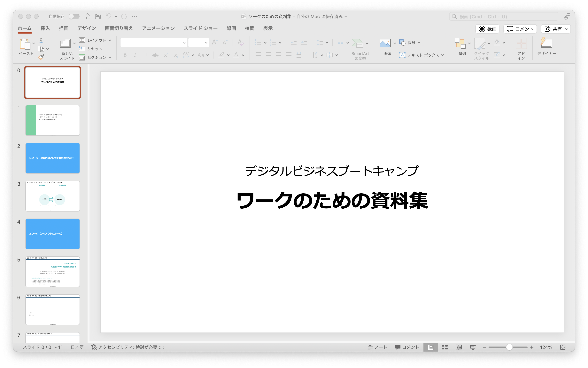Click the アドイン add-ins icon
The image size is (588, 368).
click(521, 43)
